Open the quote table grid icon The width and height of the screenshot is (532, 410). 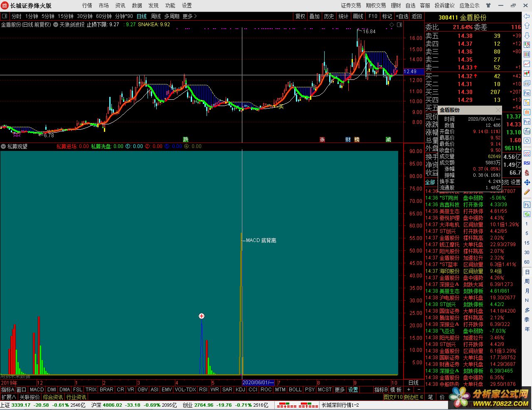pos(527,54)
